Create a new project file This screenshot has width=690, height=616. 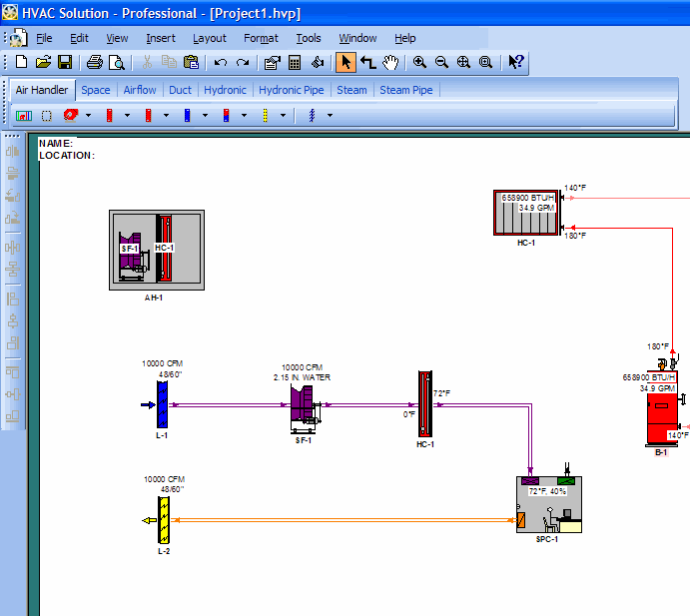tap(22, 62)
